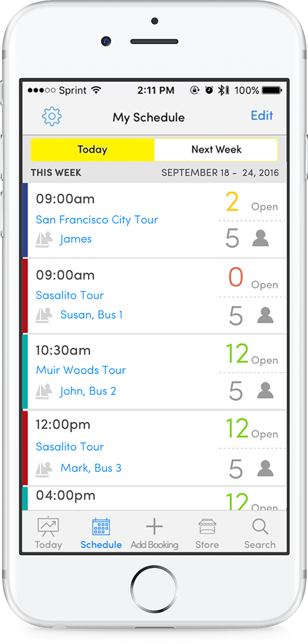
Task: Tap the 12:00pm Sasalito Tour time
Action: [x=63, y=424]
